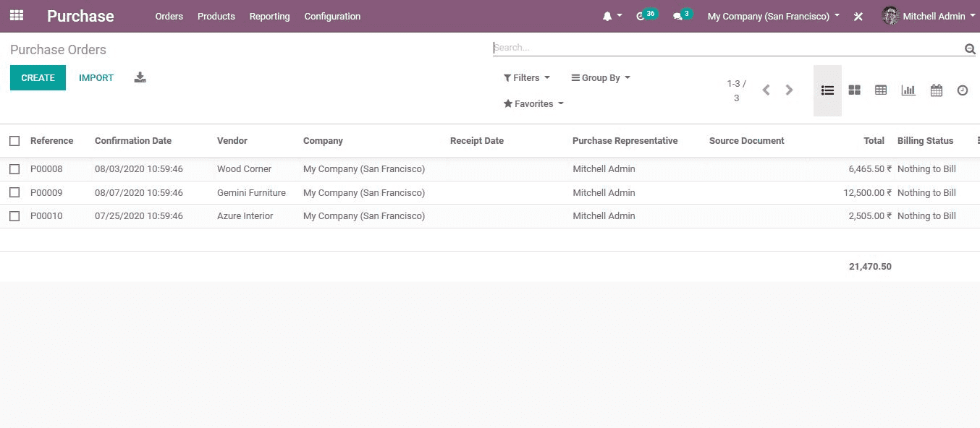Open purchase order P00010
This screenshot has height=428, width=980.
[46, 215]
